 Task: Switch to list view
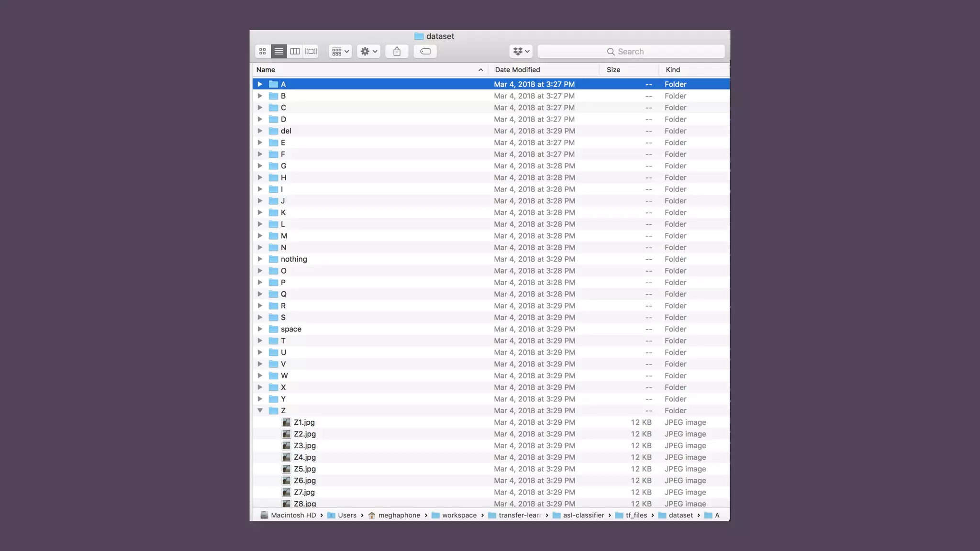[x=279, y=51]
